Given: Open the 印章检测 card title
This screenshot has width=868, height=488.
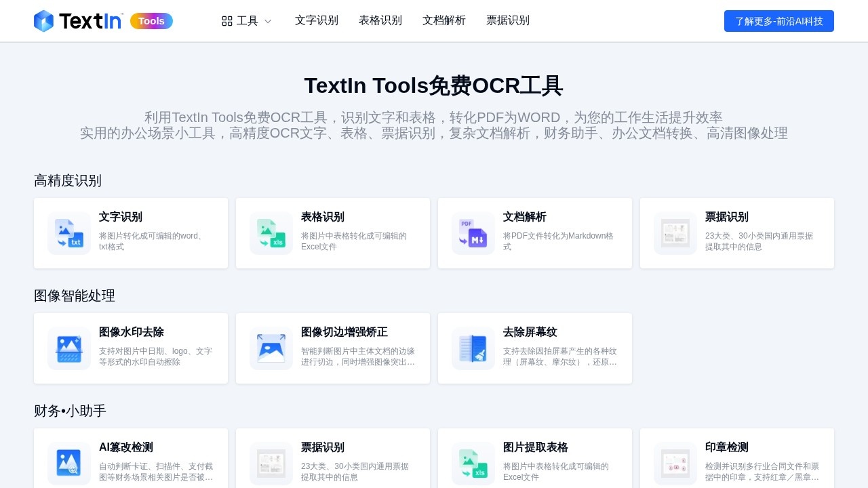Looking at the screenshot, I should (727, 447).
